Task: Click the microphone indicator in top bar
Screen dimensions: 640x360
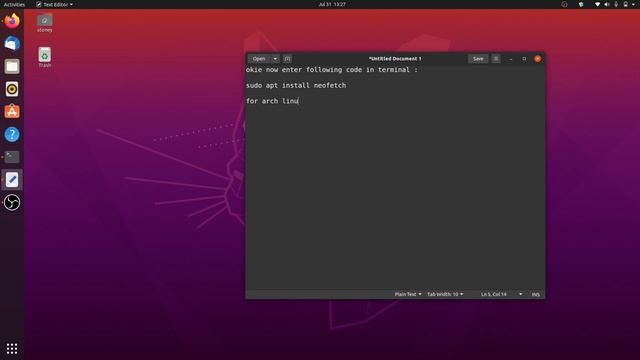Action: [x=616, y=4]
